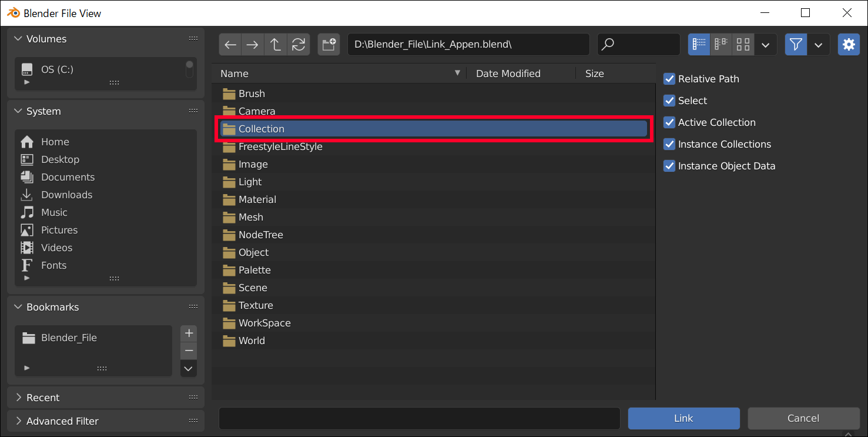Toggle off Active Collection

click(x=669, y=122)
